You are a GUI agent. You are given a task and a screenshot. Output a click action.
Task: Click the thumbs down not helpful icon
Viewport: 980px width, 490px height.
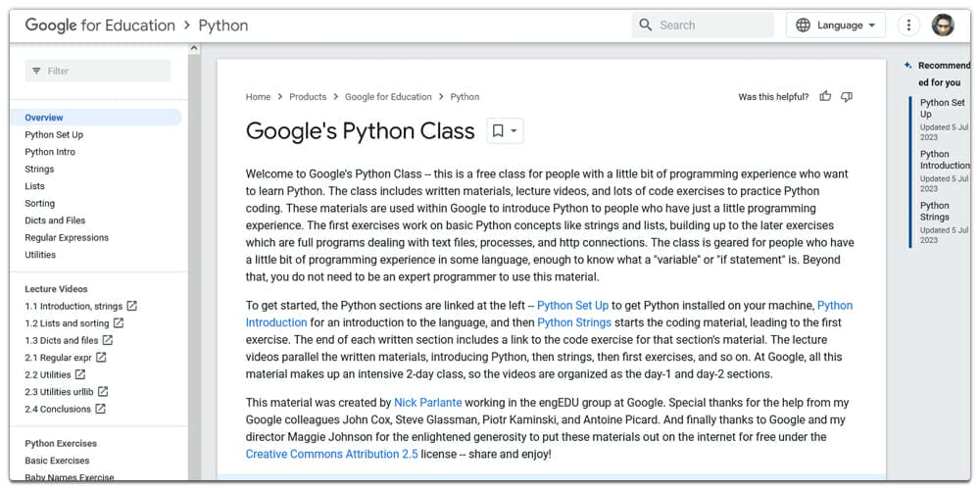847,96
